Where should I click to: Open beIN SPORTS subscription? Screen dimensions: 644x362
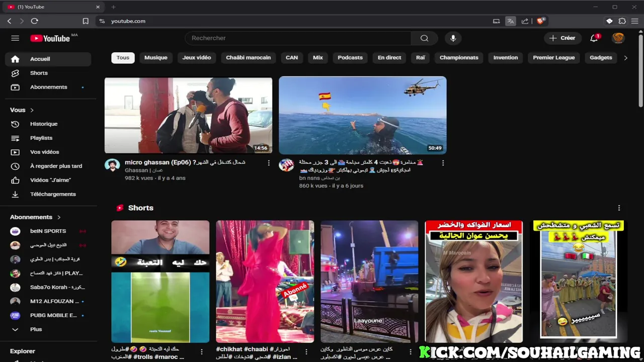(48, 231)
